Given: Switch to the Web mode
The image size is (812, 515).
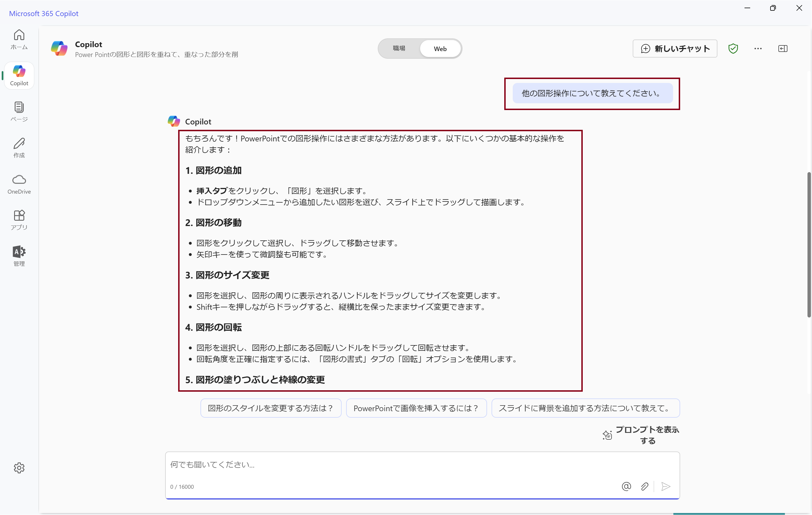Looking at the screenshot, I should (x=440, y=49).
